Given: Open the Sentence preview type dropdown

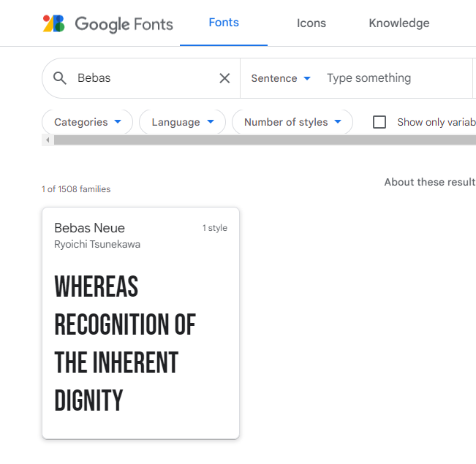Looking at the screenshot, I should pyautogui.click(x=281, y=78).
